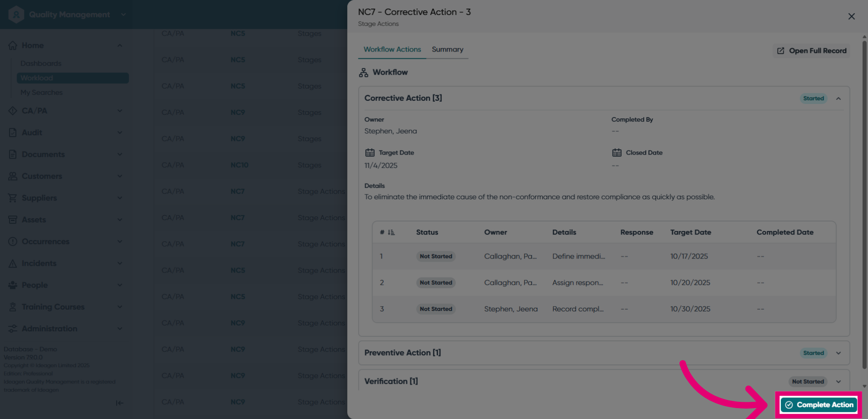Sort by the # column sort icon
The image size is (868, 419).
[391, 232]
